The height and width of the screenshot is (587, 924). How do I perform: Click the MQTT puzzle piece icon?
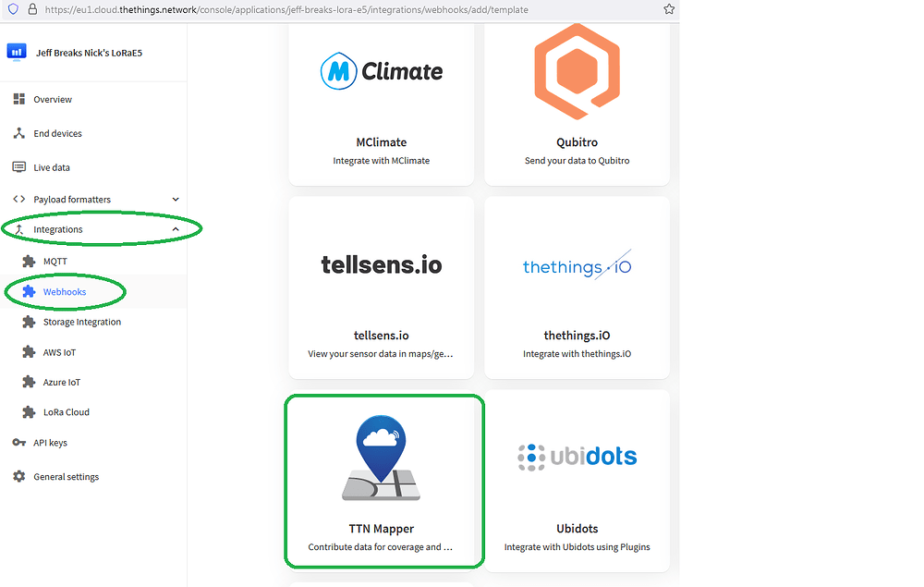(x=29, y=261)
